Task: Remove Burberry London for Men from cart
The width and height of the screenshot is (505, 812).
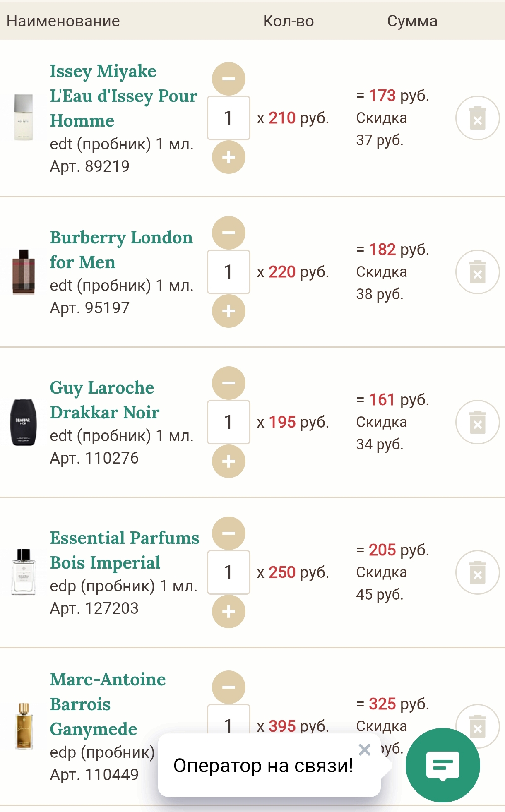Action: 477,272
